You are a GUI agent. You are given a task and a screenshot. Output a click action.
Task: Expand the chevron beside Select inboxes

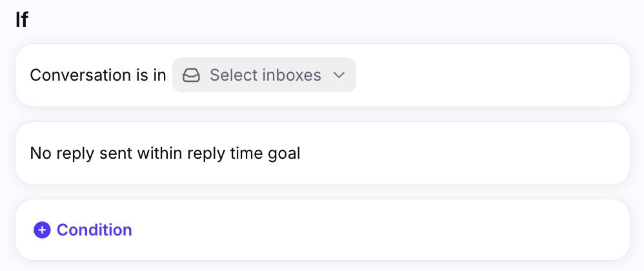click(x=339, y=75)
